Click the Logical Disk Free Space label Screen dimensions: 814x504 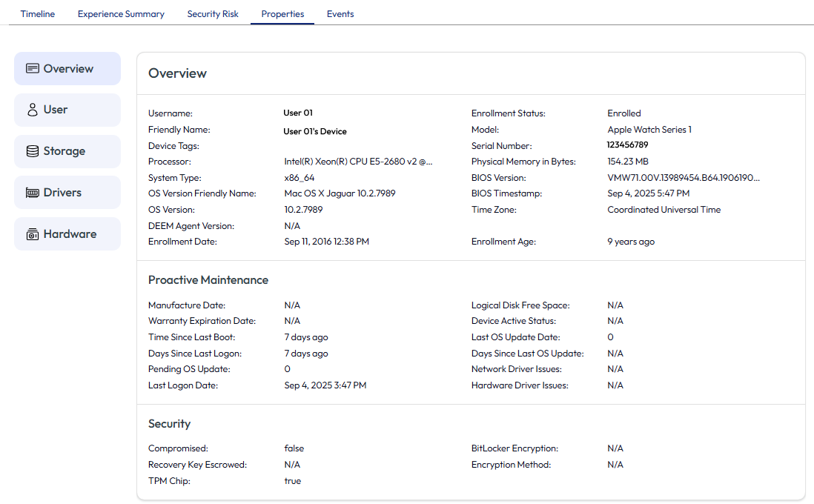520,305
